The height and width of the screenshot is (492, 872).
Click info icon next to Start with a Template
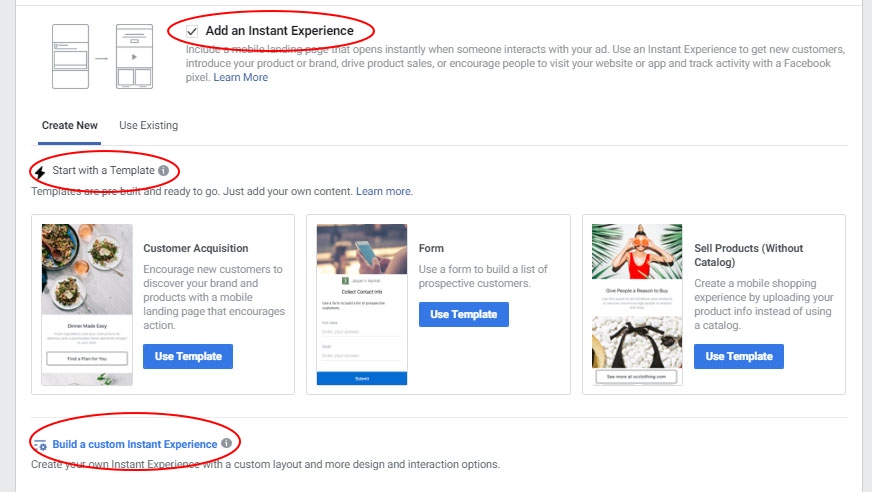tap(164, 171)
